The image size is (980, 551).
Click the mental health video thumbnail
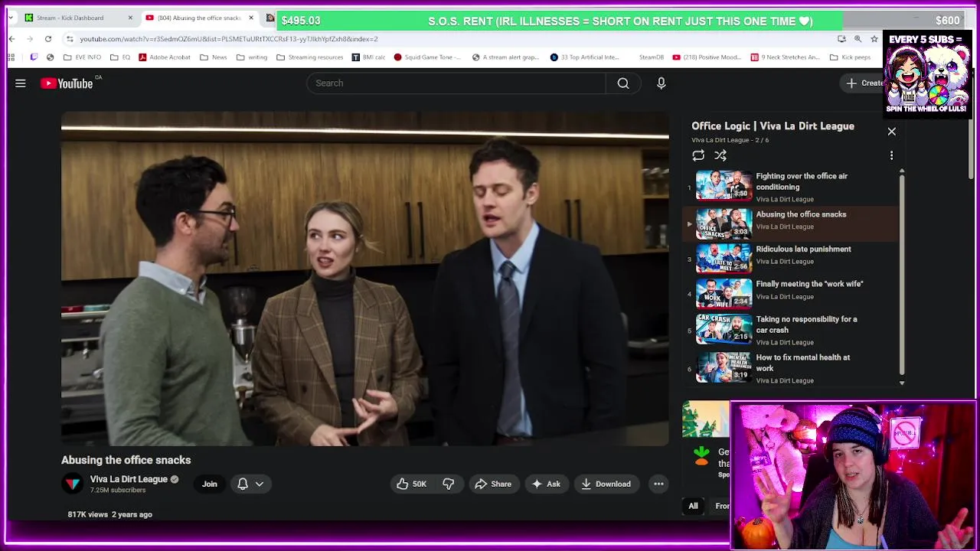(x=724, y=367)
